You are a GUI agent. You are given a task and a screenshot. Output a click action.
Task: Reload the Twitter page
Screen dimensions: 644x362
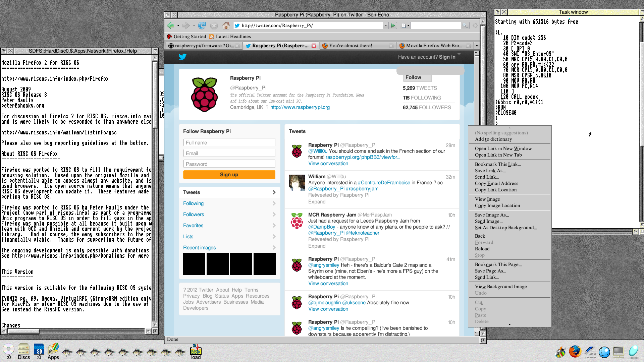[202, 25]
